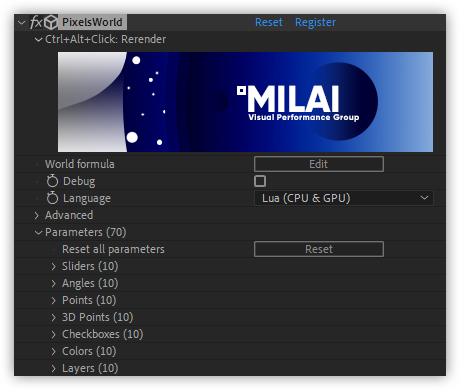The image size is (460, 390).
Task: Toggle the Language stopwatch icon
Action: click(52, 198)
